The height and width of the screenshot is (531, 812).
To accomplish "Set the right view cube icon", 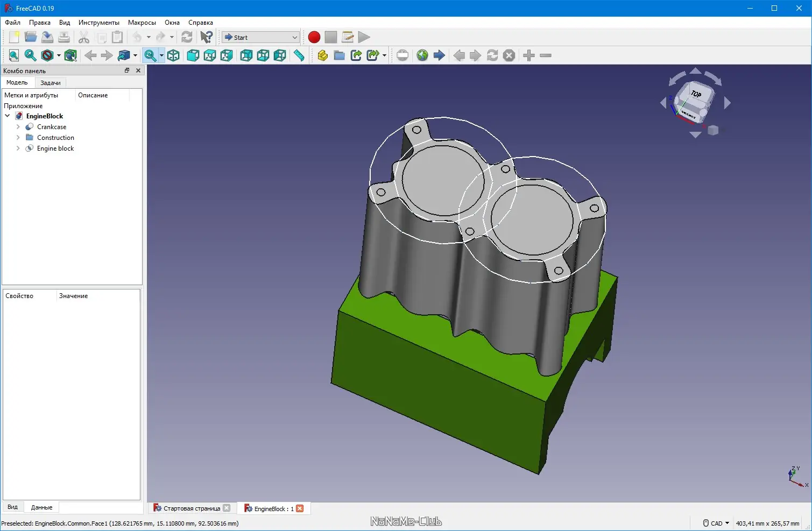I will [x=227, y=55].
